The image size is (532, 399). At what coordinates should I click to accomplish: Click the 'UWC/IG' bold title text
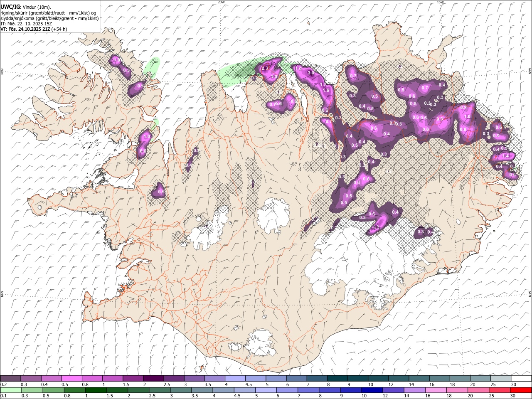(x=10, y=7)
